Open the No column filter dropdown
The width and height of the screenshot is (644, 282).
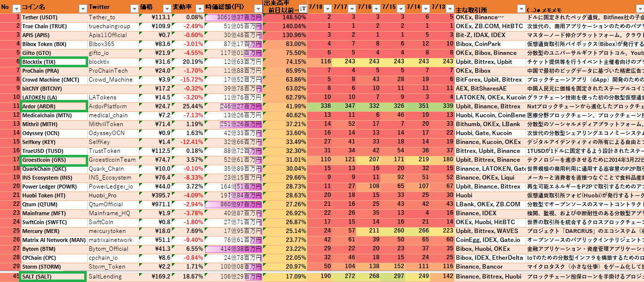(16, 8)
